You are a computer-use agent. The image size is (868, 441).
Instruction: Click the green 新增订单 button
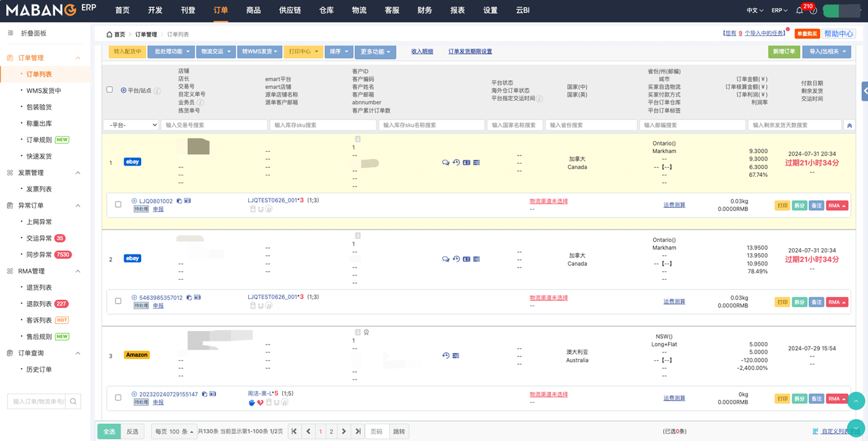pyautogui.click(x=783, y=52)
